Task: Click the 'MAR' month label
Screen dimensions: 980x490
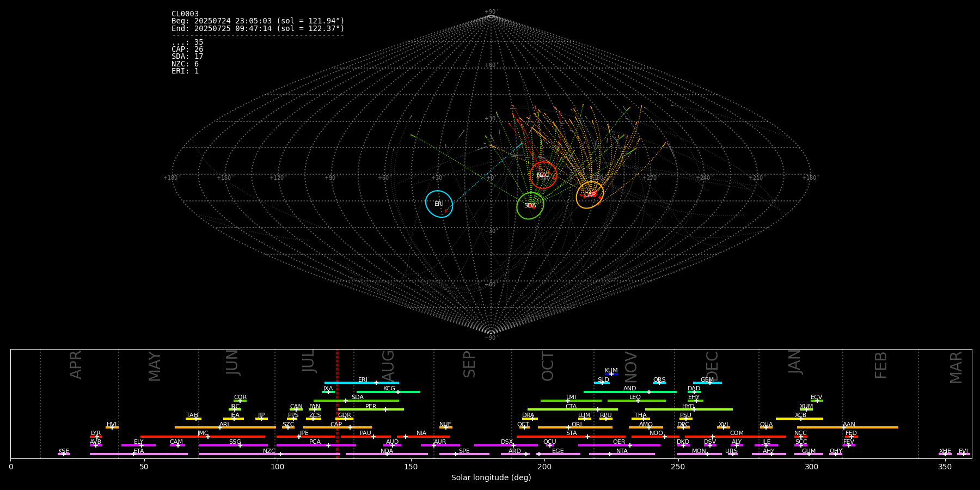Action: click(955, 367)
